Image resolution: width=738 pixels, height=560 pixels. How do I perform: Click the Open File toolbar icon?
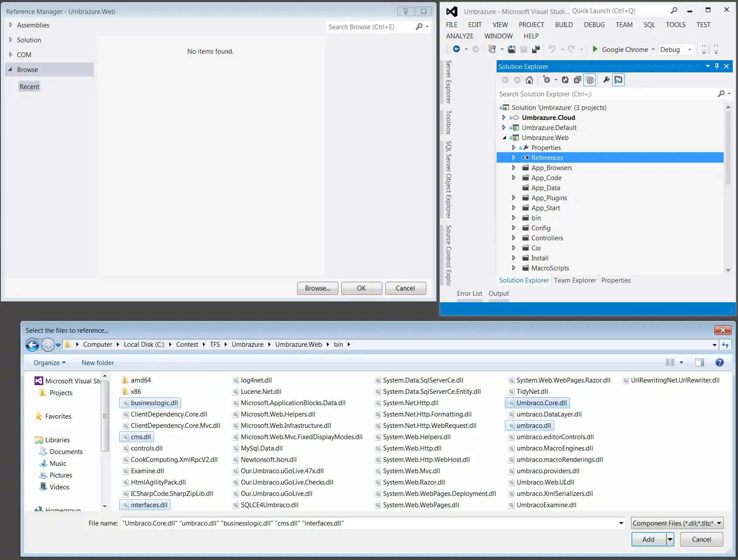(x=511, y=49)
